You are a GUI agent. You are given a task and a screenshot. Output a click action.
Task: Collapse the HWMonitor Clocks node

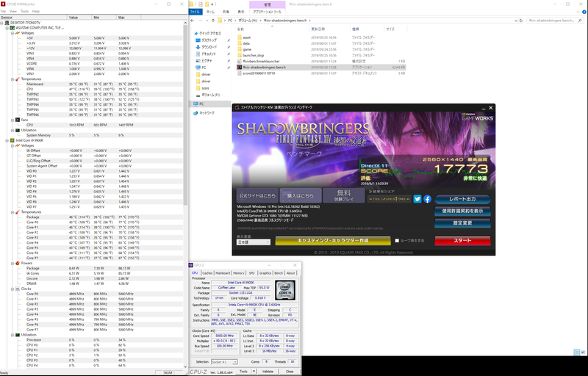pos(12,289)
